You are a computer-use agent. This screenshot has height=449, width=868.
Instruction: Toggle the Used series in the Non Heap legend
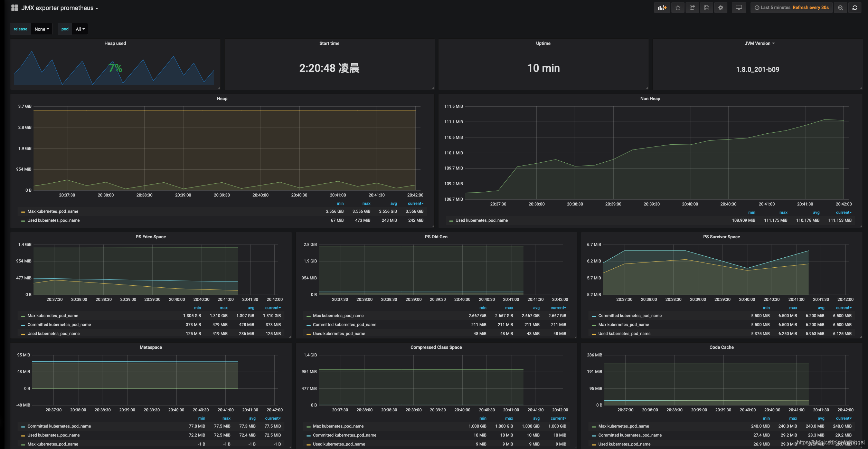(x=481, y=220)
